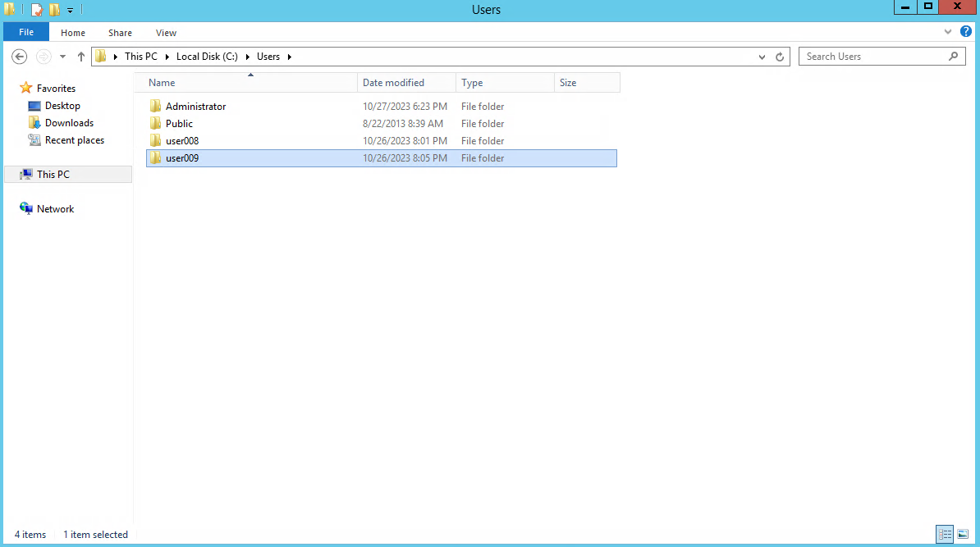
Task: Click the date 10/26/2023 8:05 PM
Action: click(x=405, y=158)
